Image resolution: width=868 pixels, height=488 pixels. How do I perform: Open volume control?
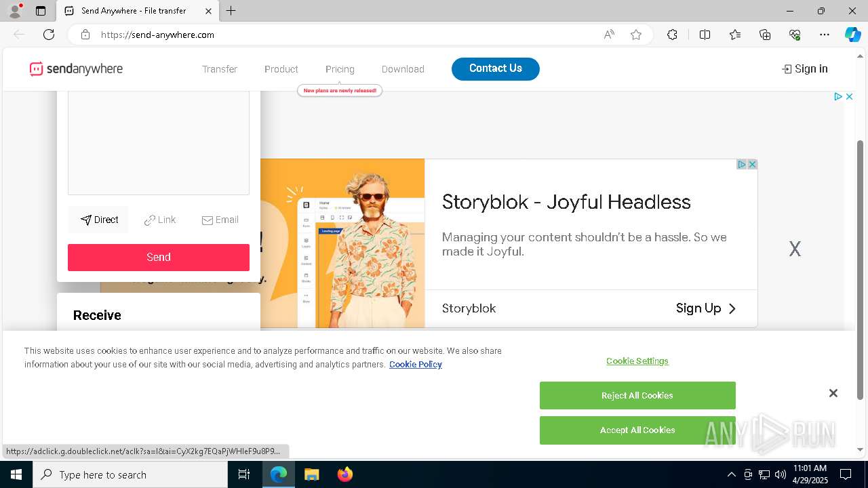point(781,474)
